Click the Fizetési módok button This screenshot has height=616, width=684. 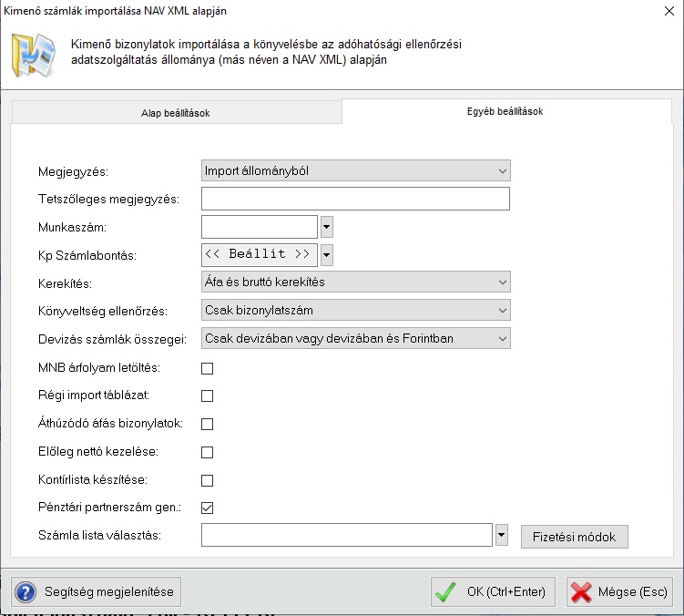[x=574, y=537]
